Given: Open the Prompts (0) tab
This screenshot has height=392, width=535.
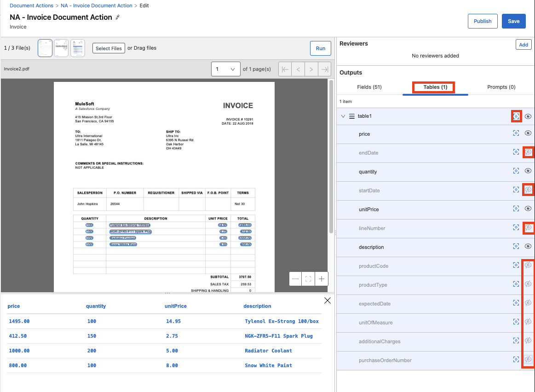Looking at the screenshot, I should (501, 87).
